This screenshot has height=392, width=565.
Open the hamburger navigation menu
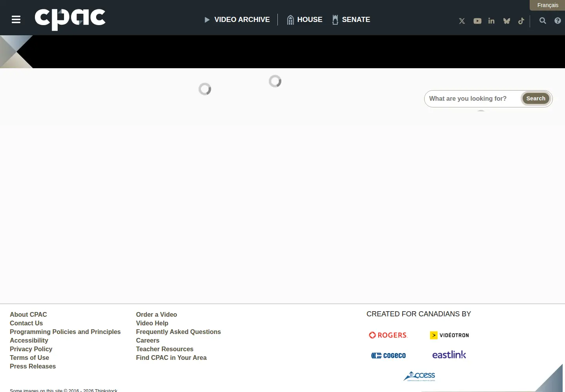[16, 20]
